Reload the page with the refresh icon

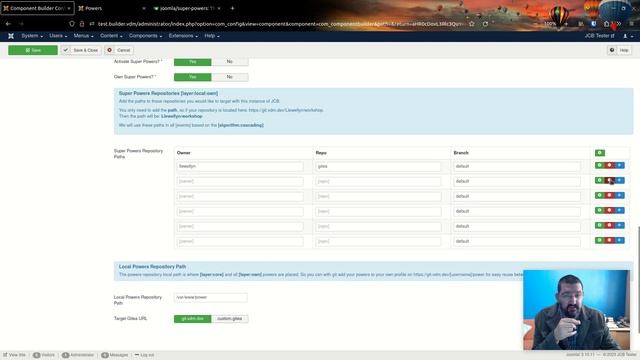click(485, 24)
